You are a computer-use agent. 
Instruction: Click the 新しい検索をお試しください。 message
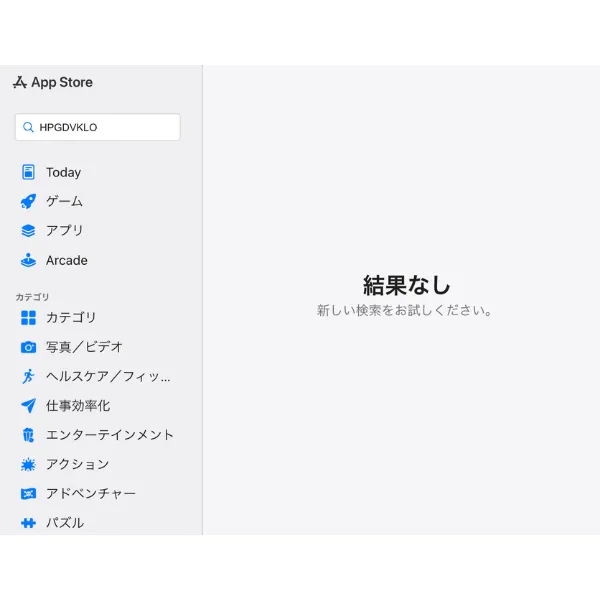(404, 310)
